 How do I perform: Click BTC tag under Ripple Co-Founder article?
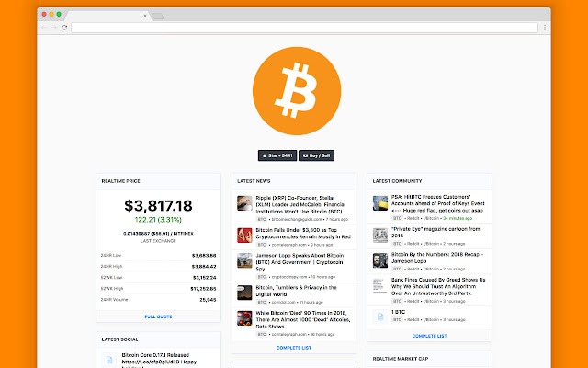coord(262,219)
